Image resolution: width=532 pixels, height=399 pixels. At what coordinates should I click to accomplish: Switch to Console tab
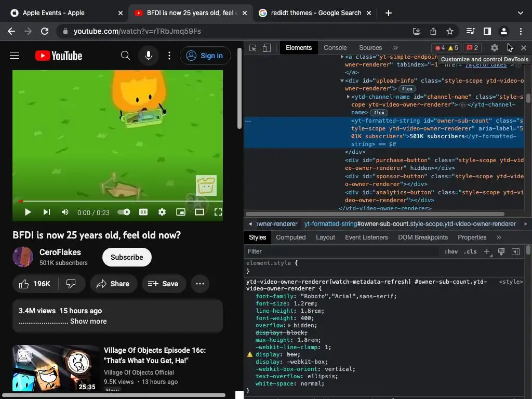coord(335,48)
